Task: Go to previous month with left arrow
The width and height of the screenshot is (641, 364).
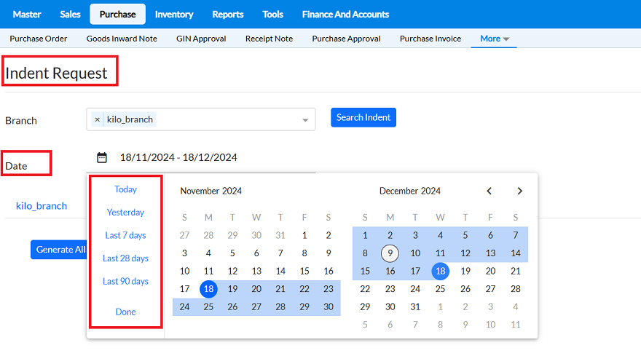Action: [x=489, y=191]
